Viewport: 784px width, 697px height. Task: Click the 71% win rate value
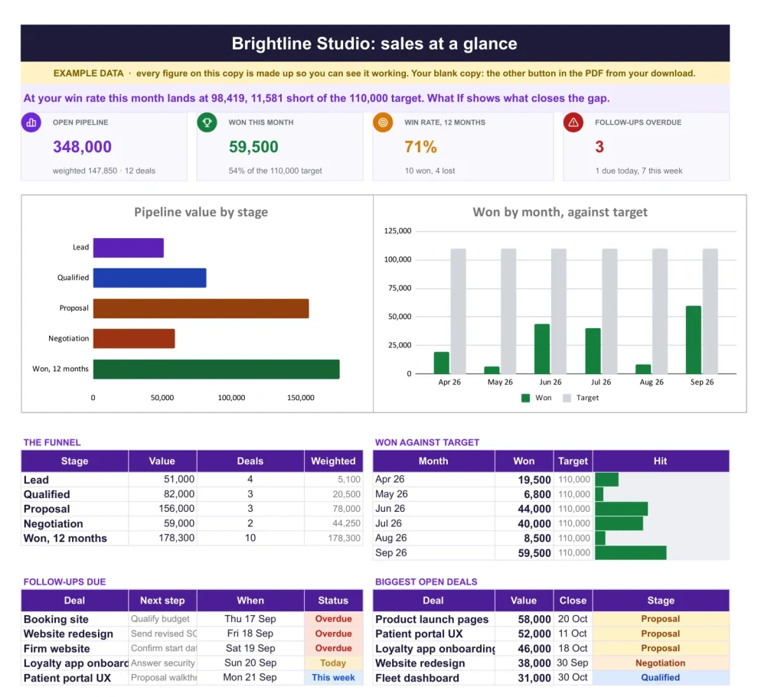pyautogui.click(x=420, y=147)
